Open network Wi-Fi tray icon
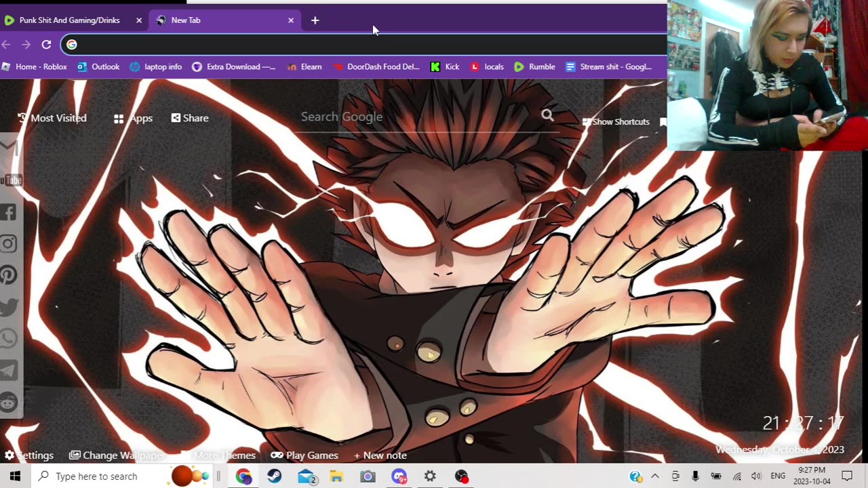 click(736, 476)
